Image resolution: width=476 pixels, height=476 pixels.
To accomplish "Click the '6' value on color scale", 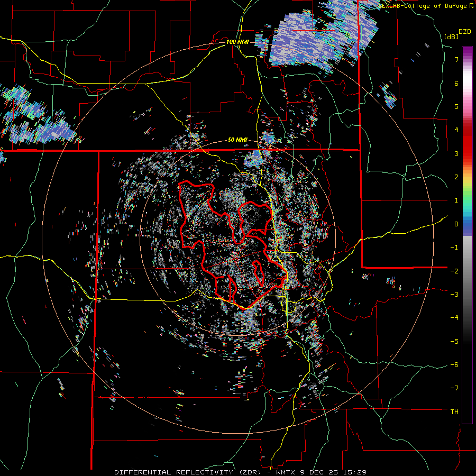I will (456, 83).
